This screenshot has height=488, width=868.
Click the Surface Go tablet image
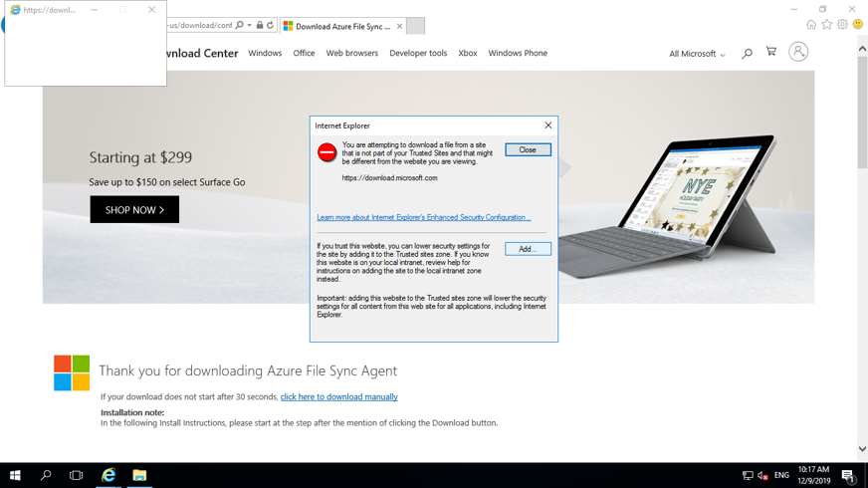(x=667, y=206)
